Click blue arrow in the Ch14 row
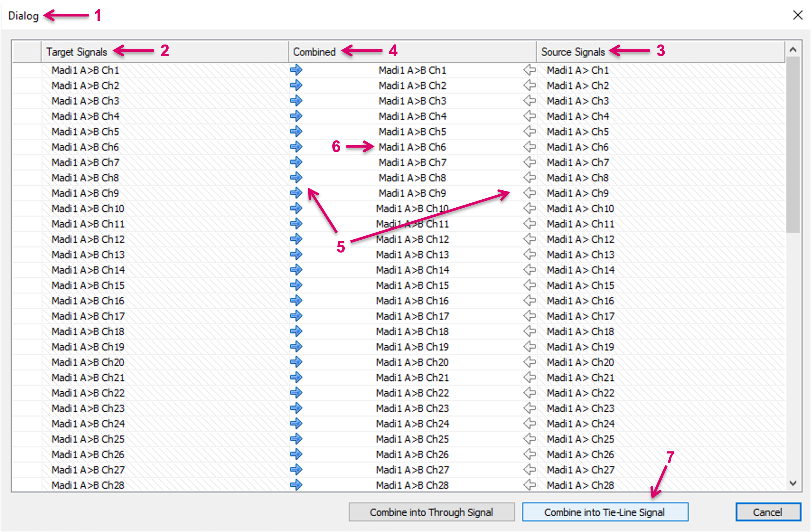The height and width of the screenshot is (532, 811). [x=296, y=269]
